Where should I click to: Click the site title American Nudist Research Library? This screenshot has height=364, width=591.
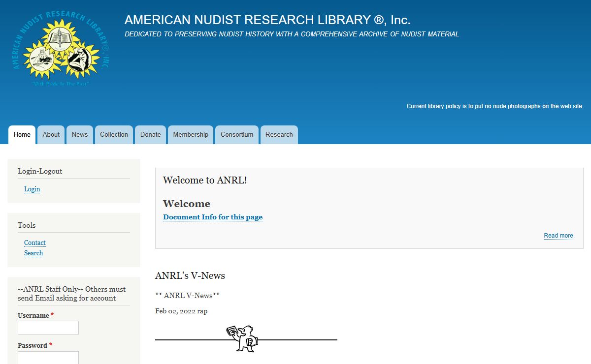[267, 20]
